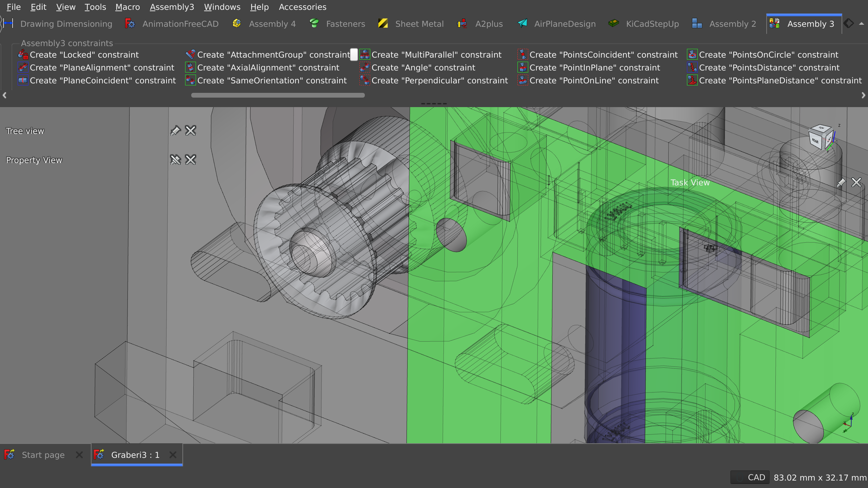Create an "AxialAlignment" constraint
This screenshot has width=868, height=488.
pyautogui.click(x=262, y=67)
